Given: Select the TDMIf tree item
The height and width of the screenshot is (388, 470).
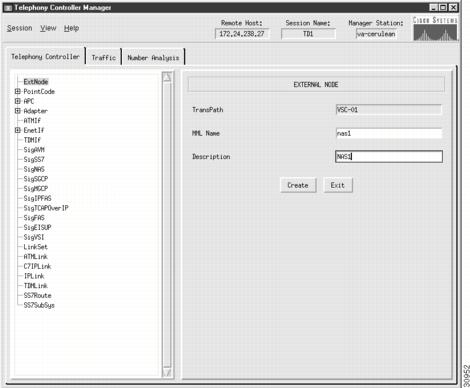Looking at the screenshot, I should point(32,140).
